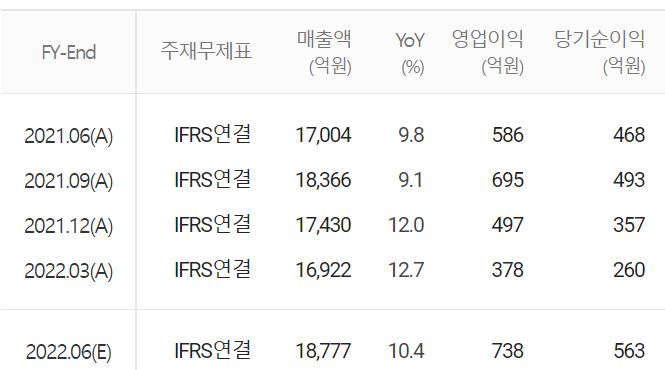Click YoY value 12.7
665x370 pixels.
coord(406,270)
